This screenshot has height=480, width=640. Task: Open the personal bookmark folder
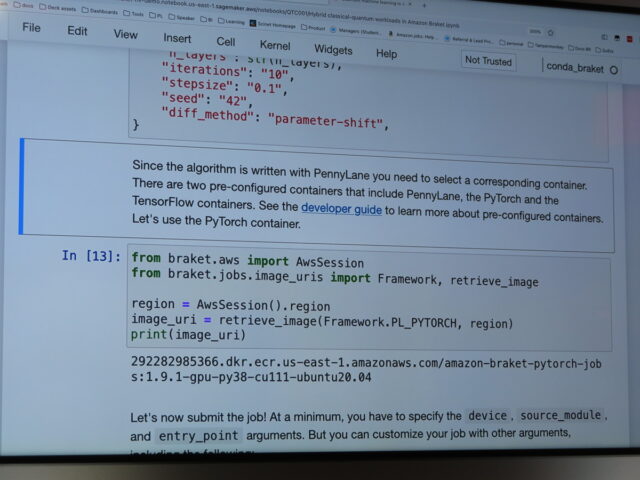coord(511,43)
